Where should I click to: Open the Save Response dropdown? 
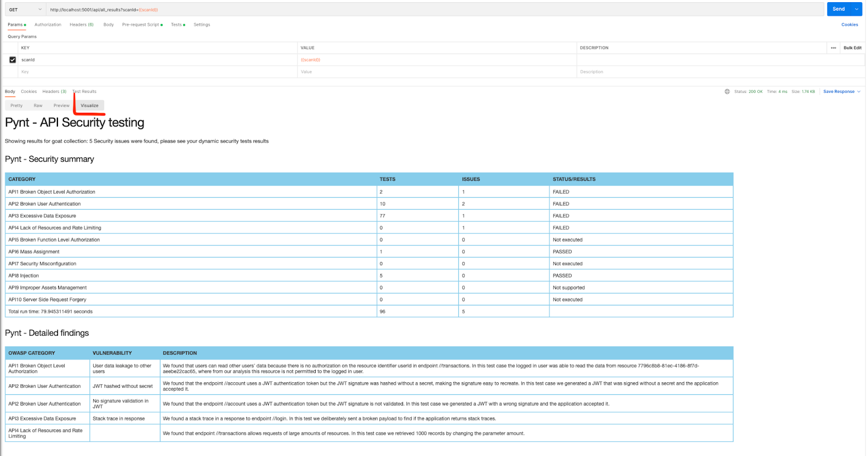tap(841, 92)
